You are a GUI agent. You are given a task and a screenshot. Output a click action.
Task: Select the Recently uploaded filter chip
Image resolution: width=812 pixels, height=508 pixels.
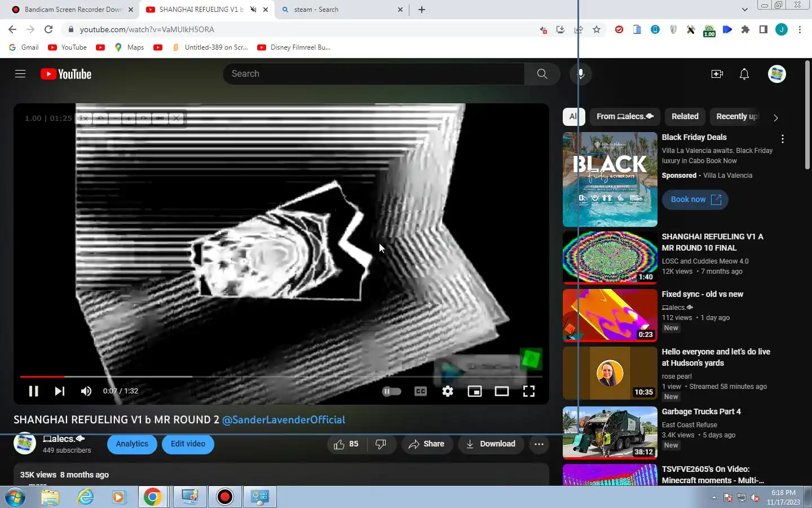click(736, 117)
